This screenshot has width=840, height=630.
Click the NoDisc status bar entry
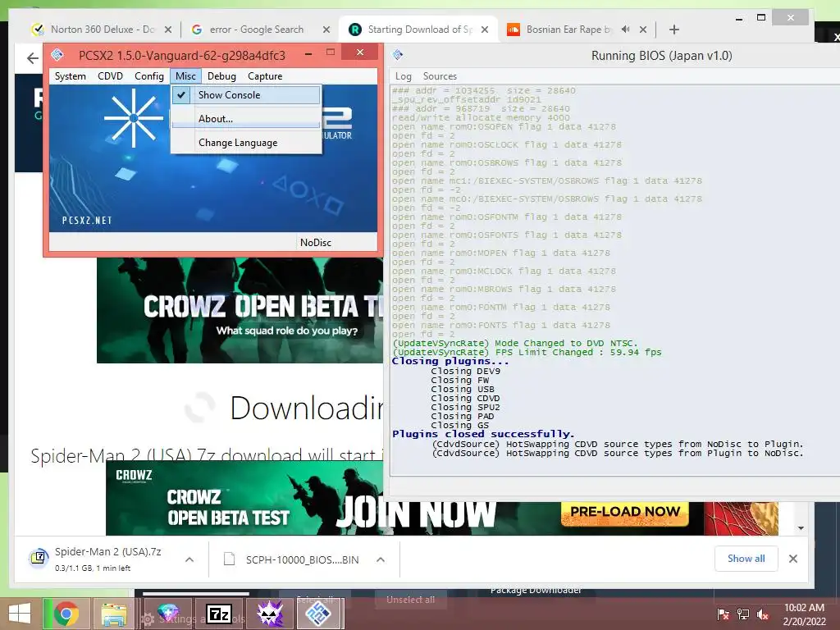point(316,243)
